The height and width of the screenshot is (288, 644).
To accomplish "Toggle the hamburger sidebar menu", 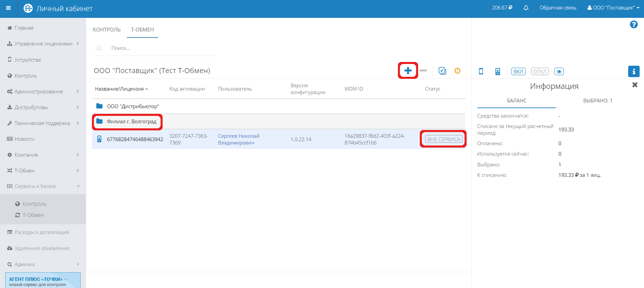I will point(8,8).
